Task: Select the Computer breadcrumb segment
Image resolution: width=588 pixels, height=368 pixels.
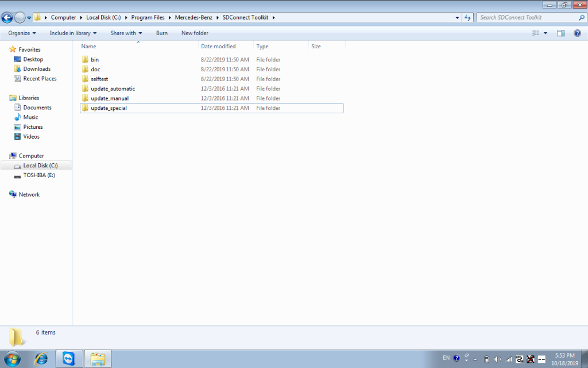Action: click(63, 17)
